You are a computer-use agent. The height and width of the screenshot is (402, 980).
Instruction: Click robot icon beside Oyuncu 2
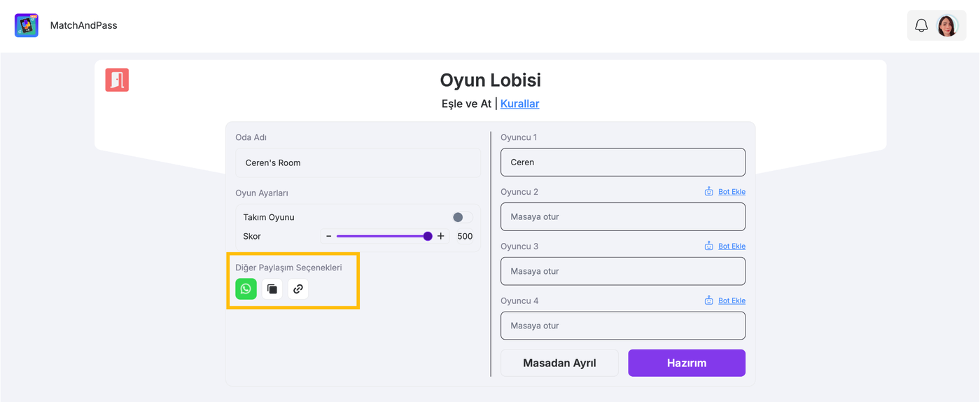coord(708,192)
